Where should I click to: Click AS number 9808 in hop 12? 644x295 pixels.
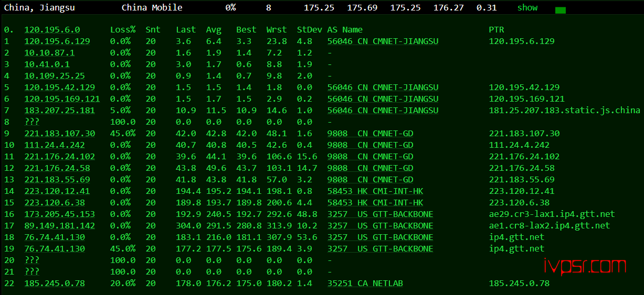click(x=337, y=168)
